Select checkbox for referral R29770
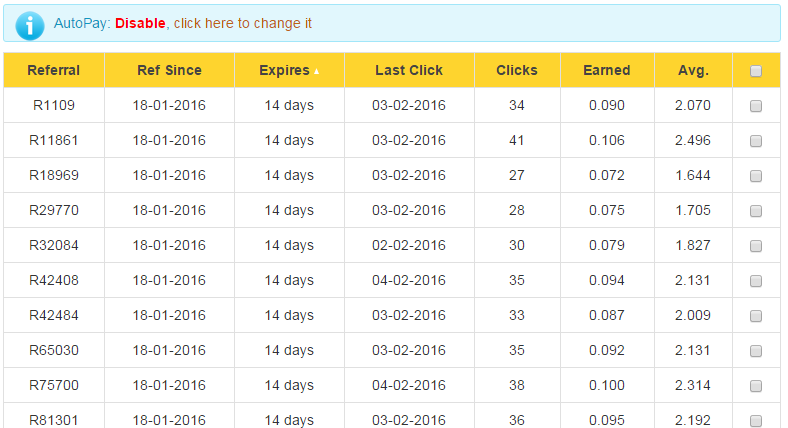Image resolution: width=788 pixels, height=428 pixels. (756, 211)
